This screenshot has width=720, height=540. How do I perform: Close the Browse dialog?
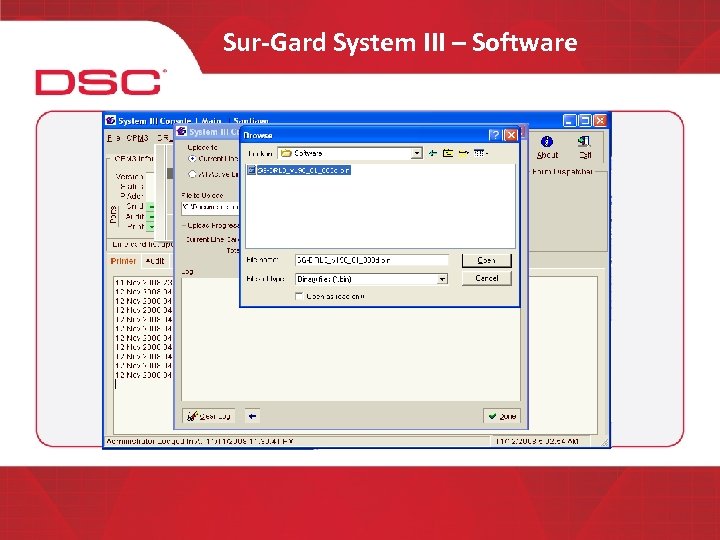(510, 135)
